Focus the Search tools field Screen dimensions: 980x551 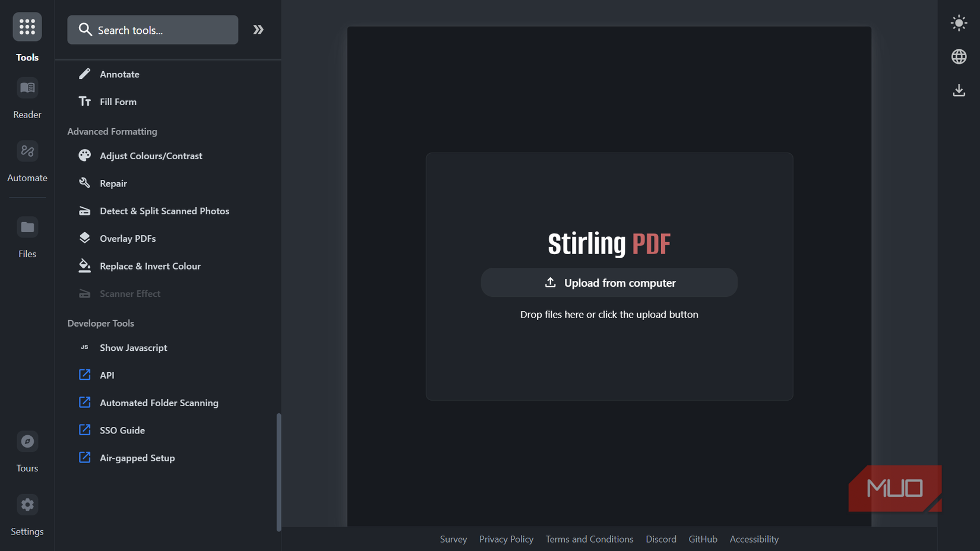pos(153,30)
